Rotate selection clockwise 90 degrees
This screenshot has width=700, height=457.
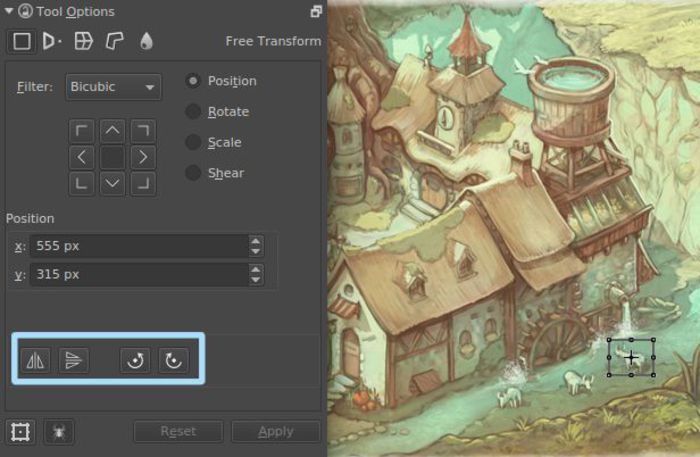click(x=173, y=360)
